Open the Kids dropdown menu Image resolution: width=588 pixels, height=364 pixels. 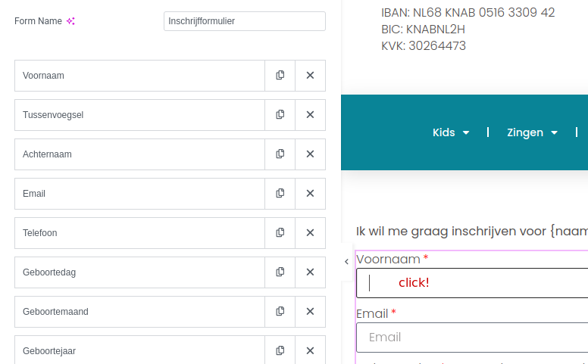451,132
